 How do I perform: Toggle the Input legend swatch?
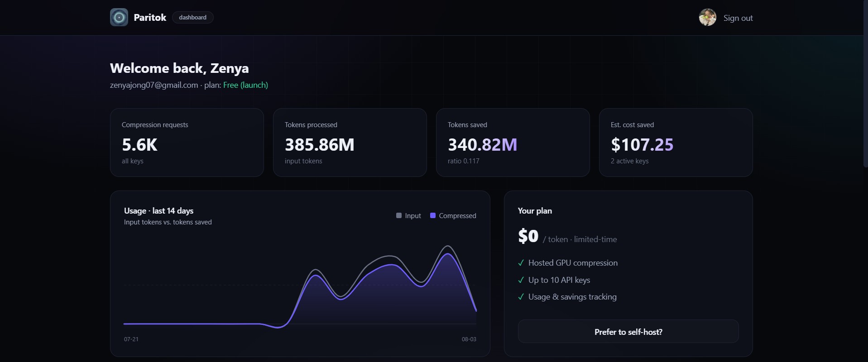399,215
